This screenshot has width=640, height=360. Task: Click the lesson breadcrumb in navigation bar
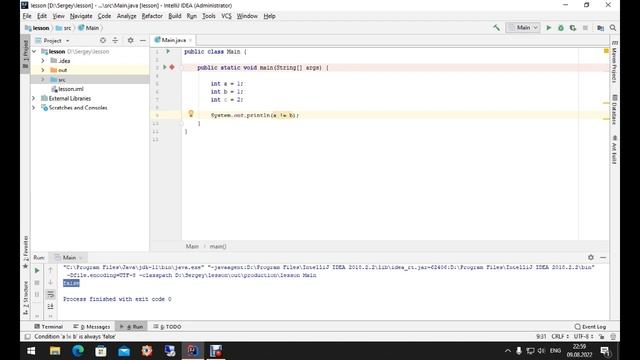(x=37, y=28)
